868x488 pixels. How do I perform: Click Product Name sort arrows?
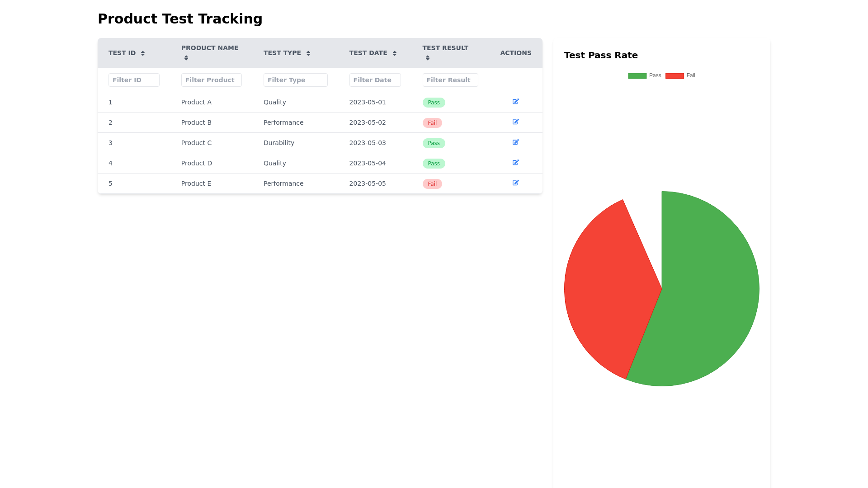186,58
